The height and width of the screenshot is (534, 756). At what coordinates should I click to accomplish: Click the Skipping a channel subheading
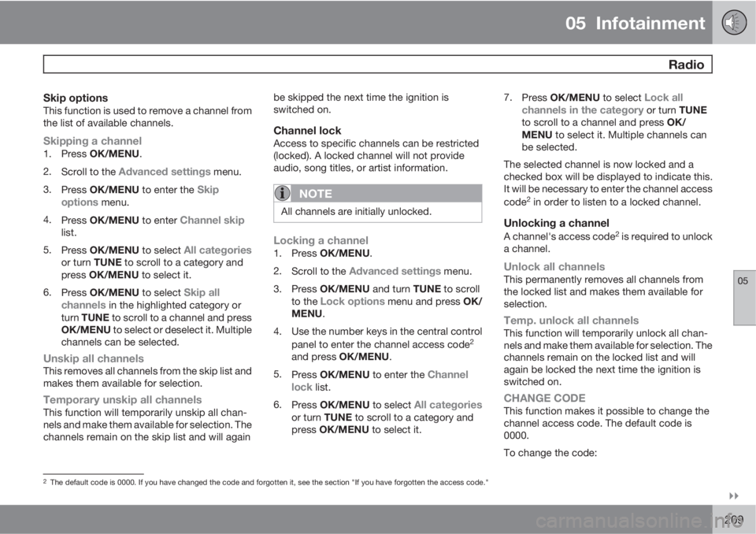pyautogui.click(x=93, y=141)
